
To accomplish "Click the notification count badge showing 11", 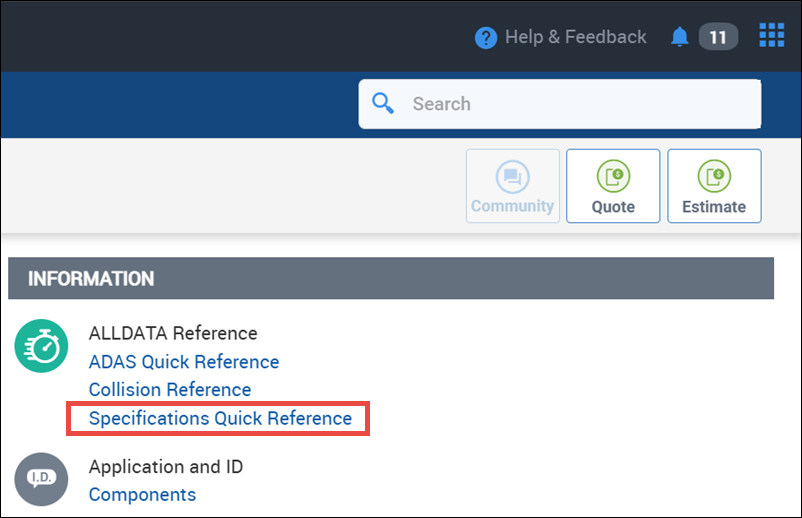I will (718, 37).
